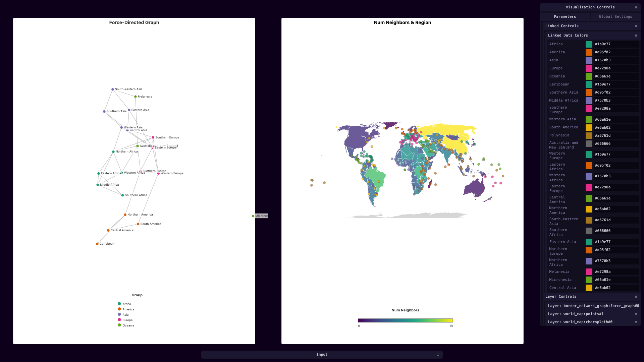This screenshot has width=644, height=362.
Task: Pick the Asia row color swatch
Action: pyautogui.click(x=589, y=60)
